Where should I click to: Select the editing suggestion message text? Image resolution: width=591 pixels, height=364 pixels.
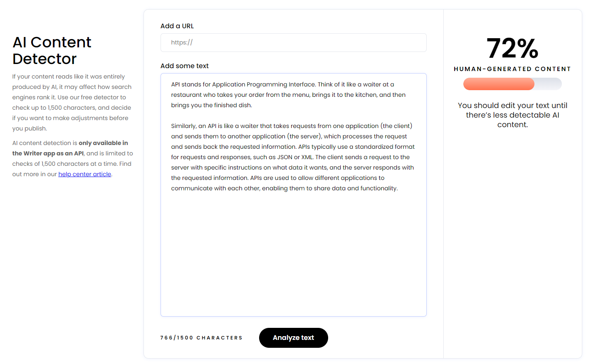point(512,115)
